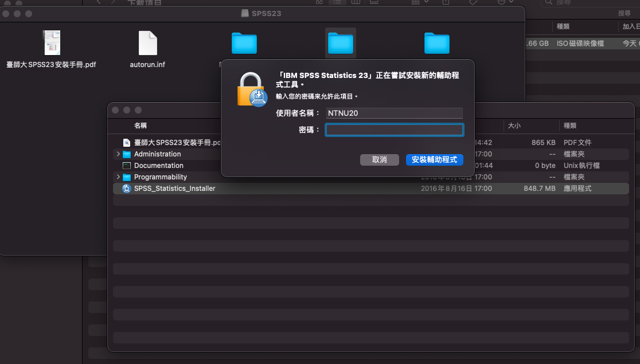Launch the SPSS_Statistics_Installer application icon
Screen dimensions: 640x364
point(126,188)
